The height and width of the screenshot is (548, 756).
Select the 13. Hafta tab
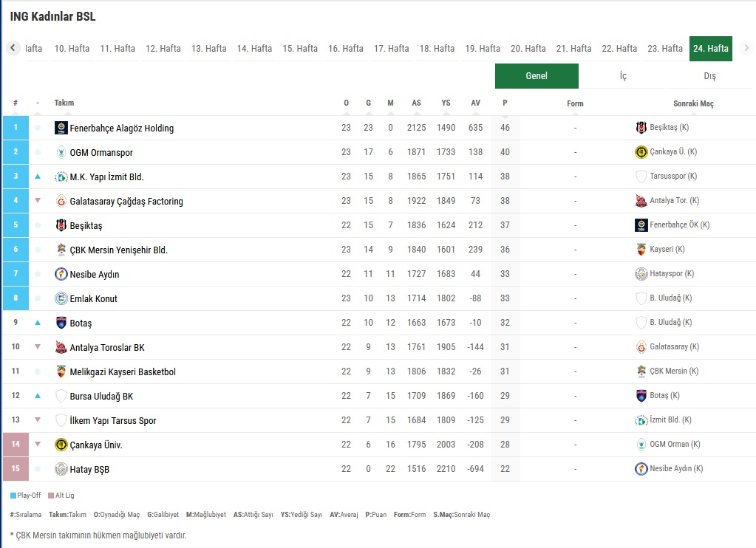pos(208,49)
